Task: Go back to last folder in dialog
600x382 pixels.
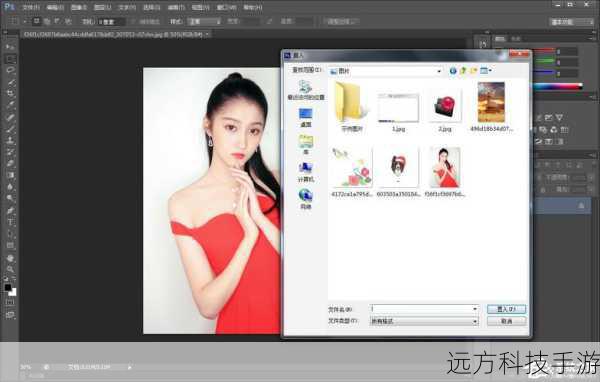Action: pos(453,71)
